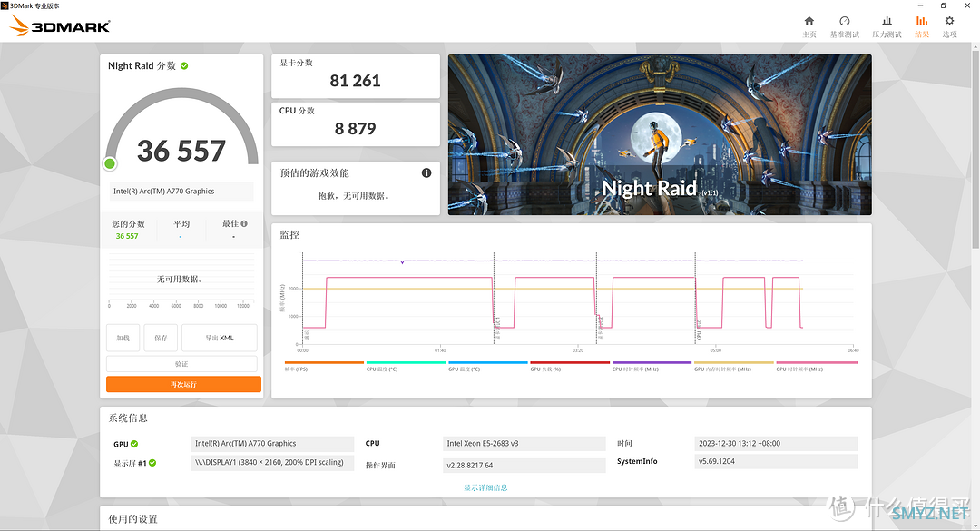Click the 加载 (Load) button
Viewport: 980px width, 531px height.
[x=122, y=338]
